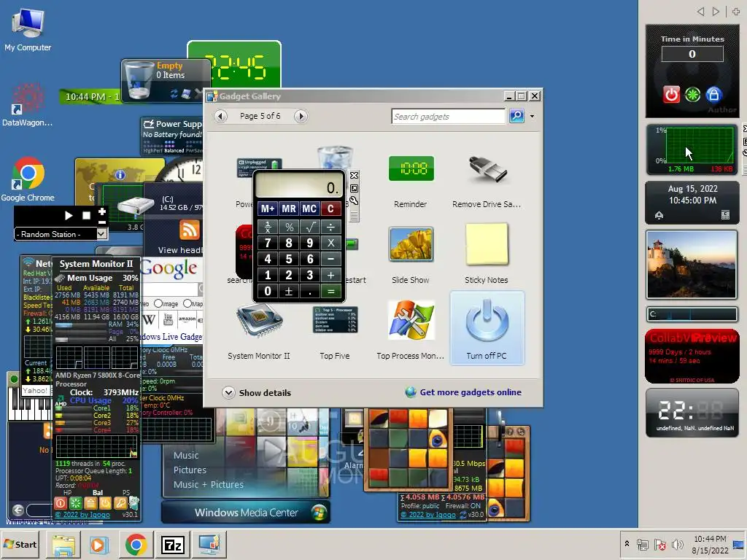747x560 pixels.
Task: Clear calculator with the C key
Action: 330,209
